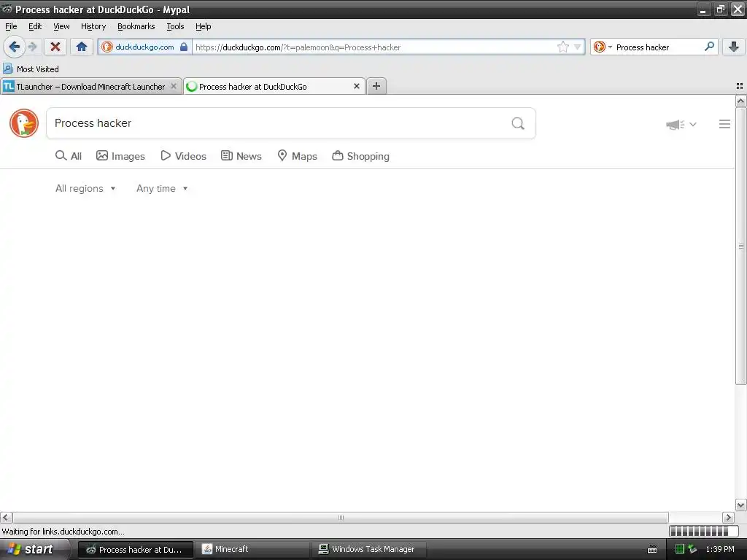Show all tabs list icon
Screen dimensions: 747x560
coord(740,86)
